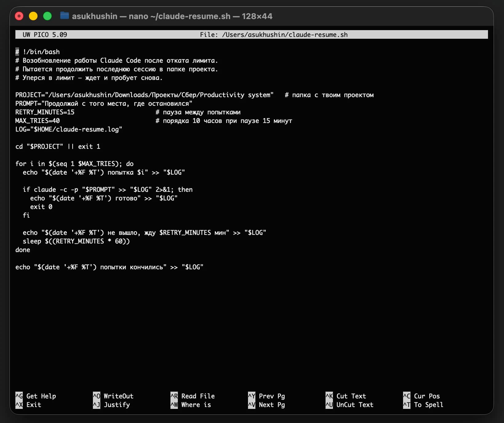Place cursor on '!/bin/bash' line
Image resolution: width=504 pixels, height=423 pixels.
[38, 52]
